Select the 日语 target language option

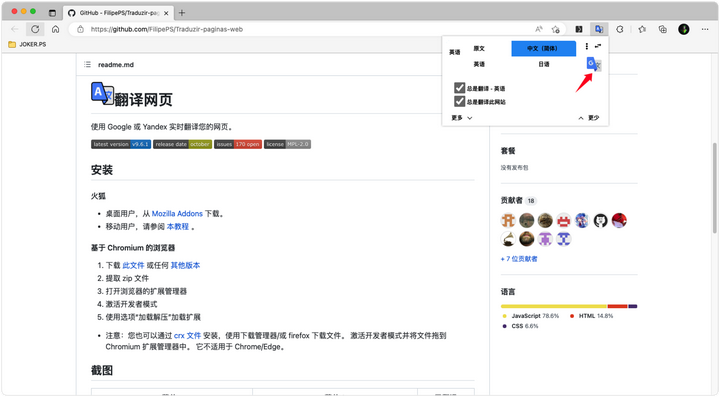click(544, 64)
